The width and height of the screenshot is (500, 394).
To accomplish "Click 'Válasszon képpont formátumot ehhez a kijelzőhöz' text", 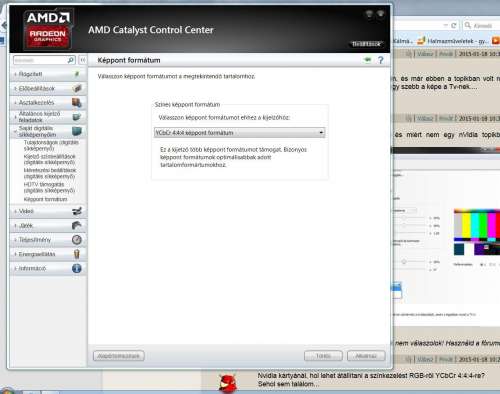I will pyautogui.click(x=224, y=117).
